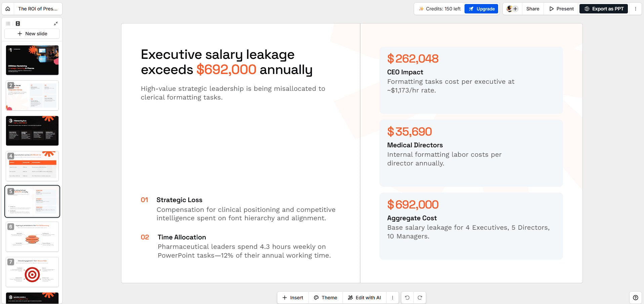Select slide 1 thumbnail

coord(32,60)
